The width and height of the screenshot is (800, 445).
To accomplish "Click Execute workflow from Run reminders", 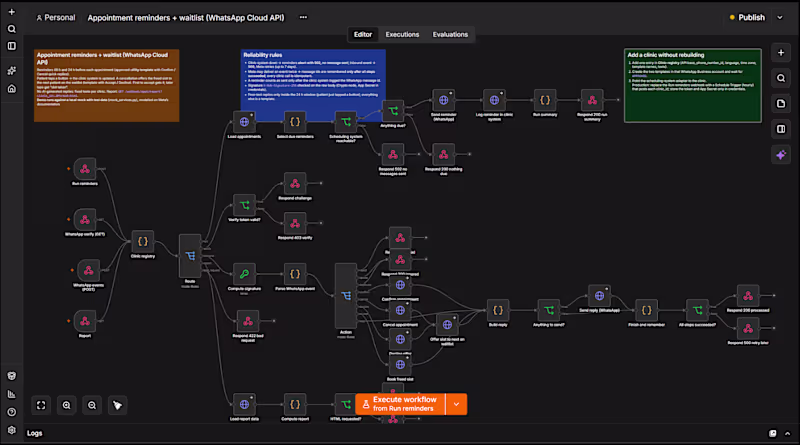I will pos(401,404).
